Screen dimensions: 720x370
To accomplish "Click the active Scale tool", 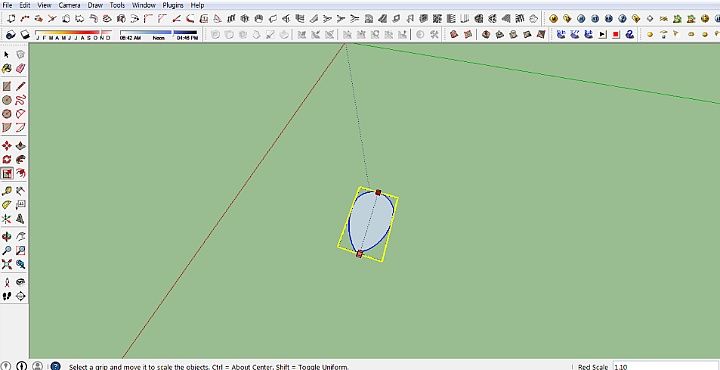I will pos(6,174).
